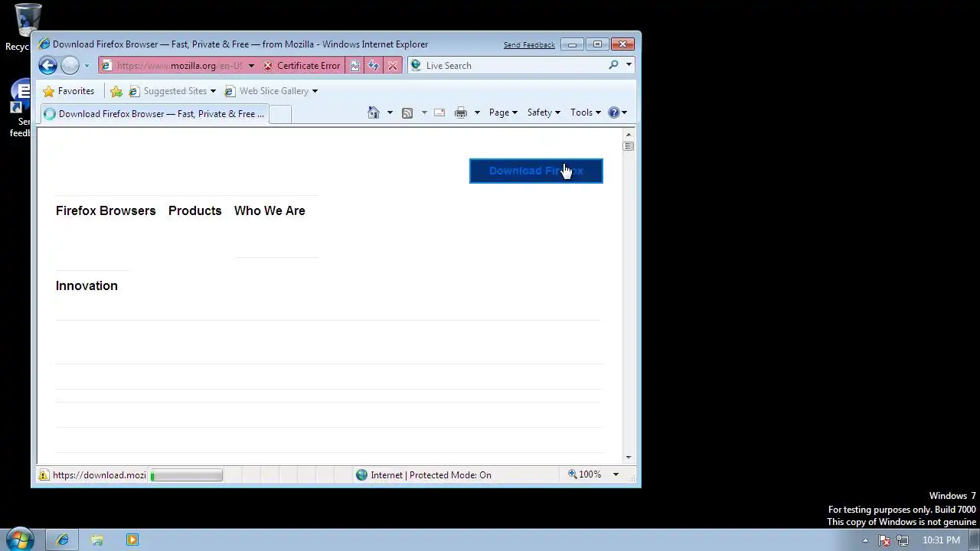The image size is (980, 551).
Task: Go back with the Back arrow button
Action: [47, 66]
